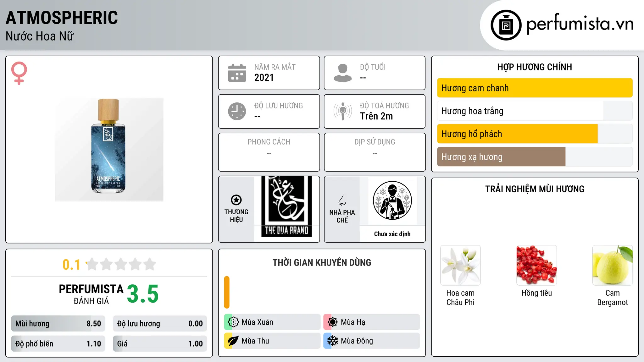Click the nose icon above Nhà pha chế
644x362 pixels.
[342, 200]
